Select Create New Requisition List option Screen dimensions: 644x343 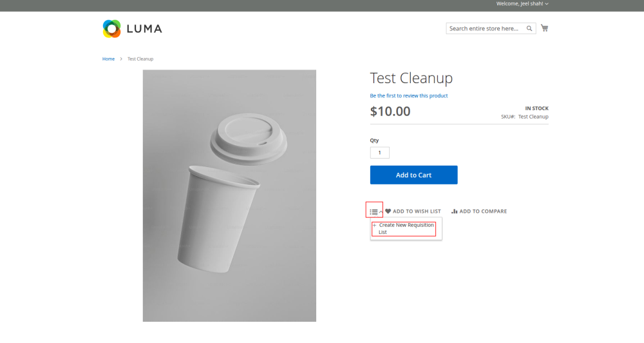coord(406,228)
